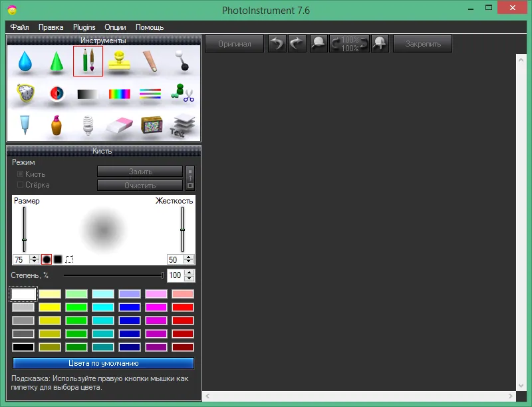Open the Plugins menu
The height and width of the screenshot is (407, 532).
tap(84, 27)
